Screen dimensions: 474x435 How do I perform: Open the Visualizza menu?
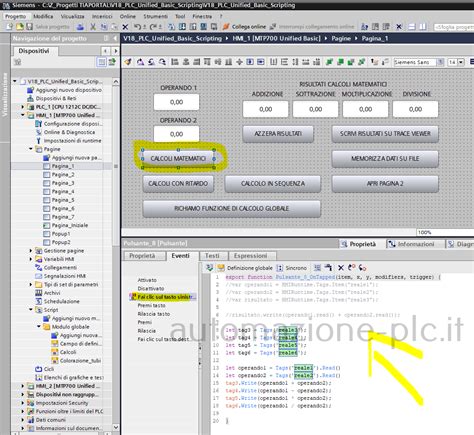[x=72, y=16]
